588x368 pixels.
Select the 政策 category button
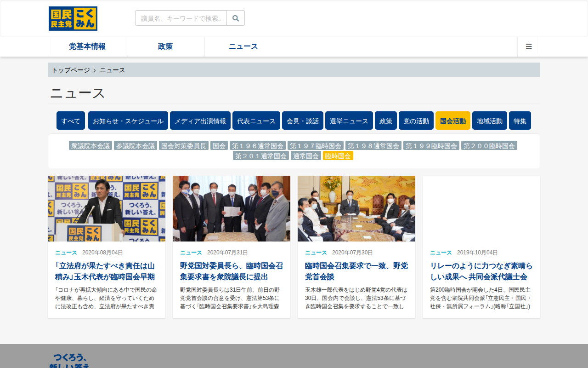click(x=386, y=121)
